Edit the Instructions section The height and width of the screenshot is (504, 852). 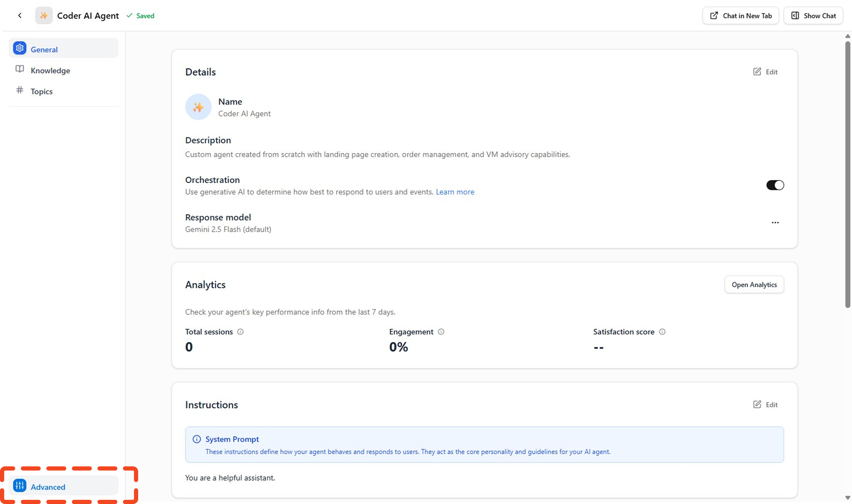pyautogui.click(x=765, y=405)
